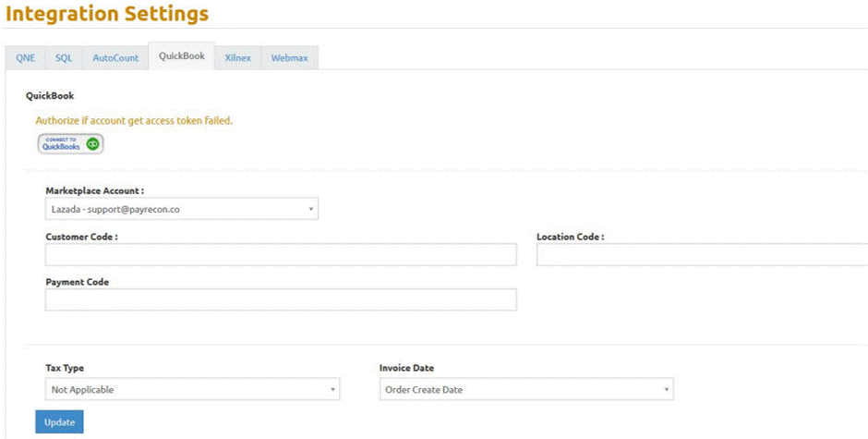Screen dimensions: 868x439
Task: Click inside the Payment Code field
Action: pos(282,299)
